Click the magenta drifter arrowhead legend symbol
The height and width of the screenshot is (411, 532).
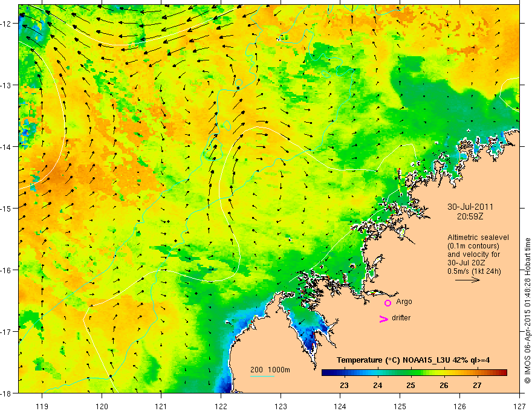[x=383, y=319]
